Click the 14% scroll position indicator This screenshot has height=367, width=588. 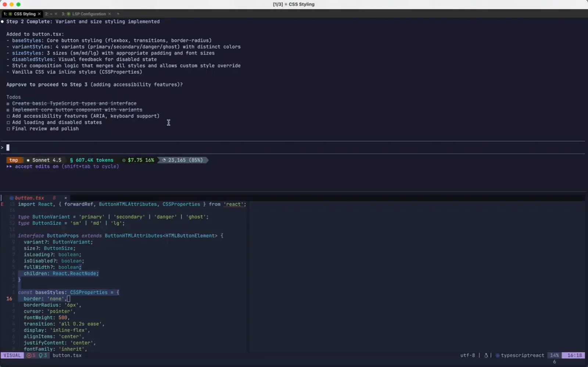pyautogui.click(x=554, y=356)
